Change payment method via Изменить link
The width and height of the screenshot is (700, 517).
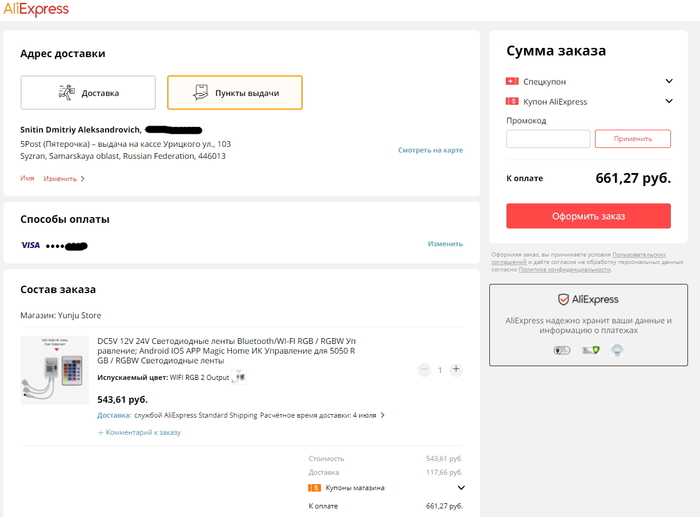[445, 244]
